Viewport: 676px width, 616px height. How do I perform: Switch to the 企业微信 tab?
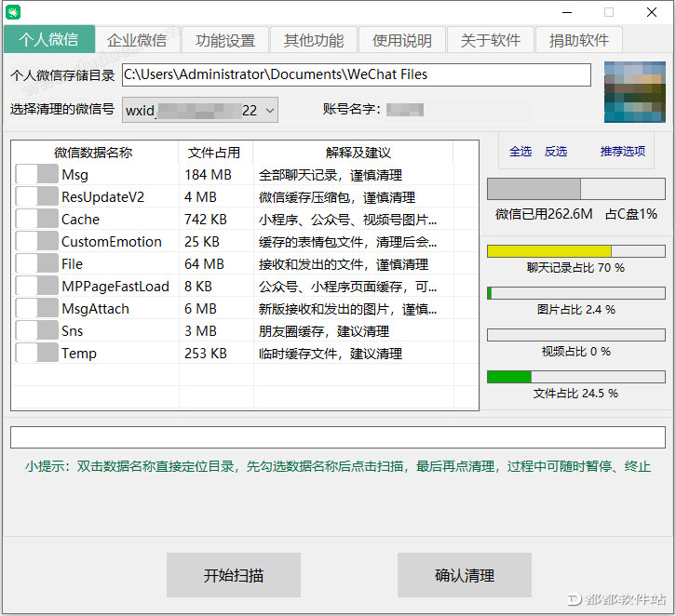[x=137, y=41]
